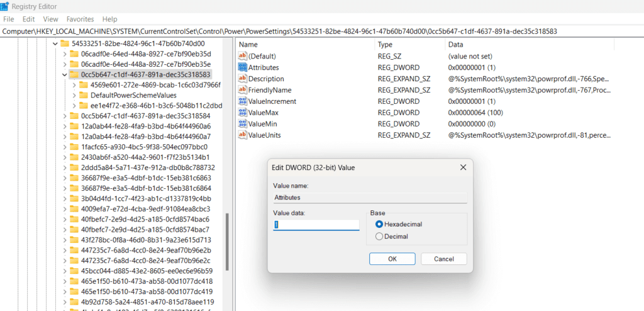Viewport: 644px width, 311px height.
Task: Click the ValueUnits string icon
Action: pos(242,135)
